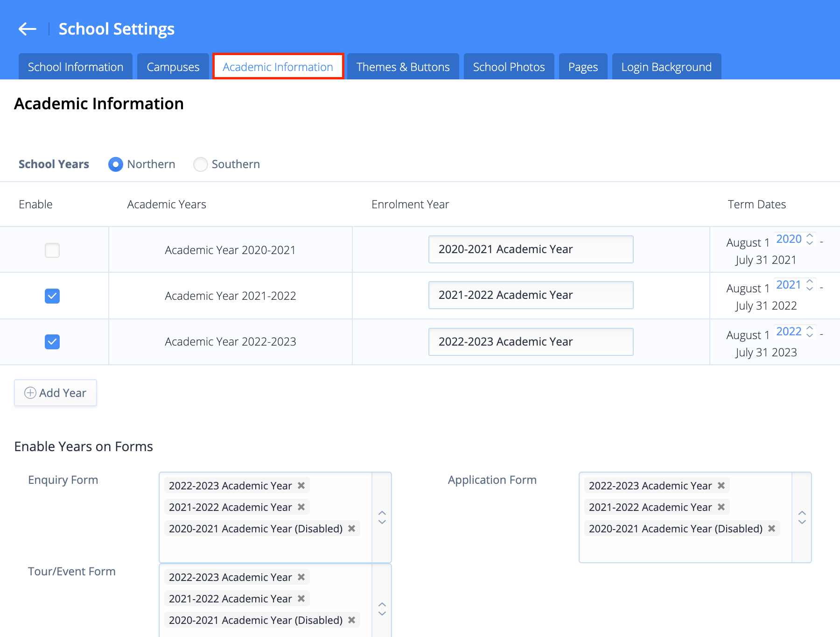Click the 'July 31 2022' term end date
The height and width of the screenshot is (637, 840).
[x=766, y=306]
